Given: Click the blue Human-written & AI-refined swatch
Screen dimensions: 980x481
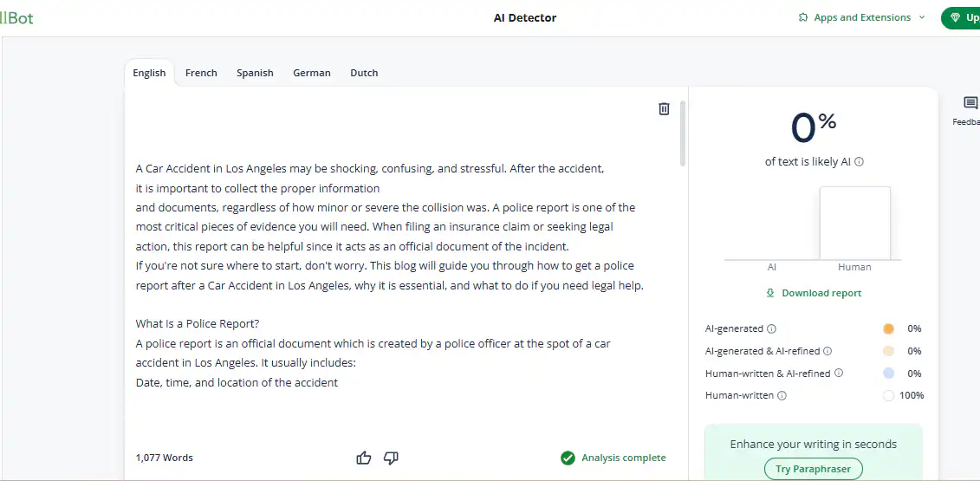Looking at the screenshot, I should point(888,373).
